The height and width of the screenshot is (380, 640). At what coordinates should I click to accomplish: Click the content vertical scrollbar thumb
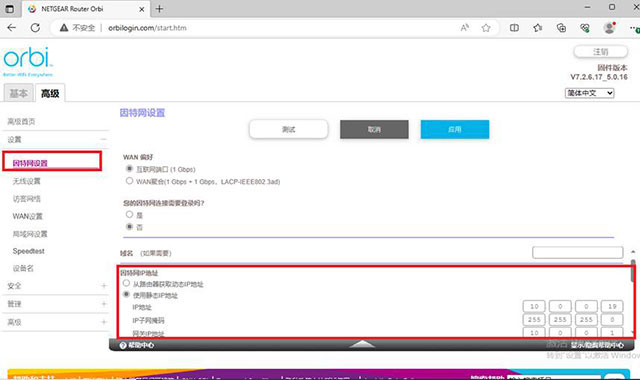click(633, 270)
